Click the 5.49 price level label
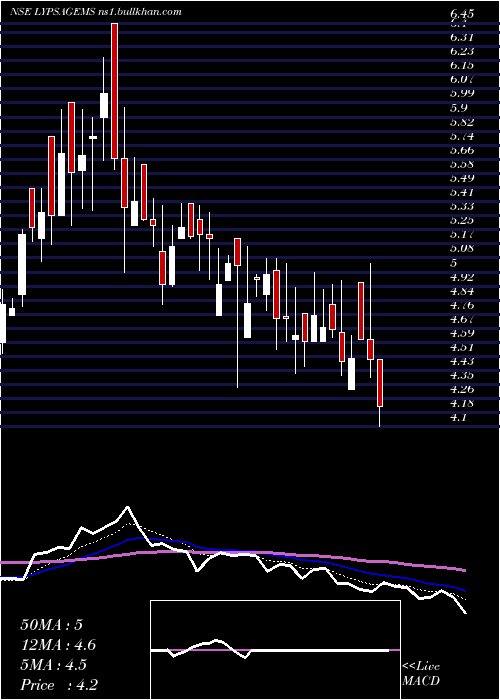This screenshot has width=500, height=700. click(462, 179)
